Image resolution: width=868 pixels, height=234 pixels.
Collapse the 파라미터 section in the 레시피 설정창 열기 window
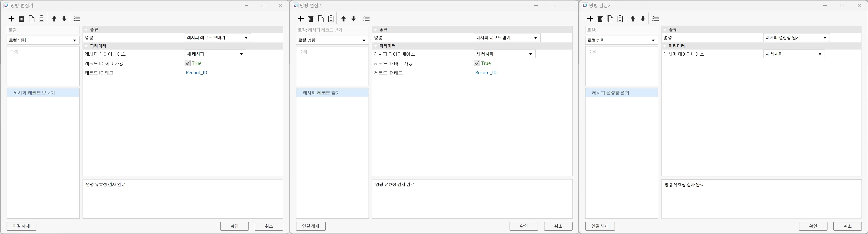pos(665,46)
